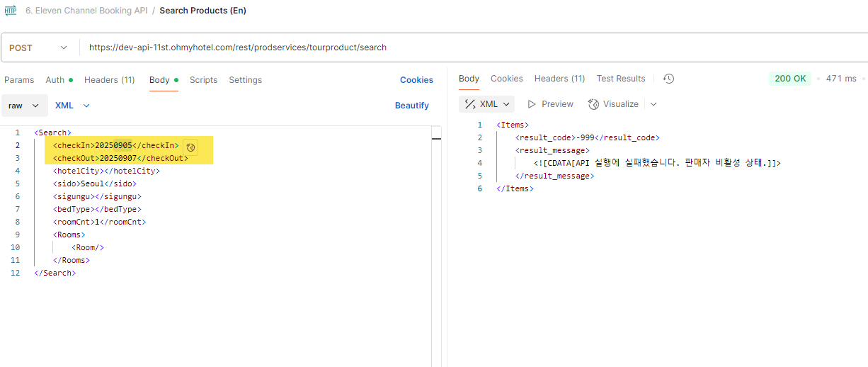Open the request Settings tab
868x367 pixels.
click(245, 80)
